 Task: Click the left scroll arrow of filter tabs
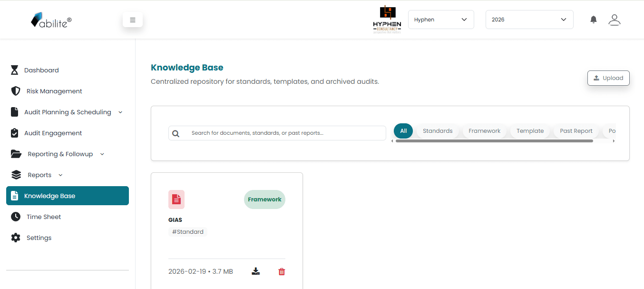tap(392, 141)
